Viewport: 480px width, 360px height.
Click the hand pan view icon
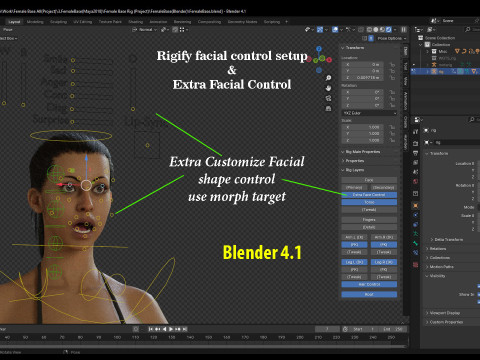coord(328,88)
